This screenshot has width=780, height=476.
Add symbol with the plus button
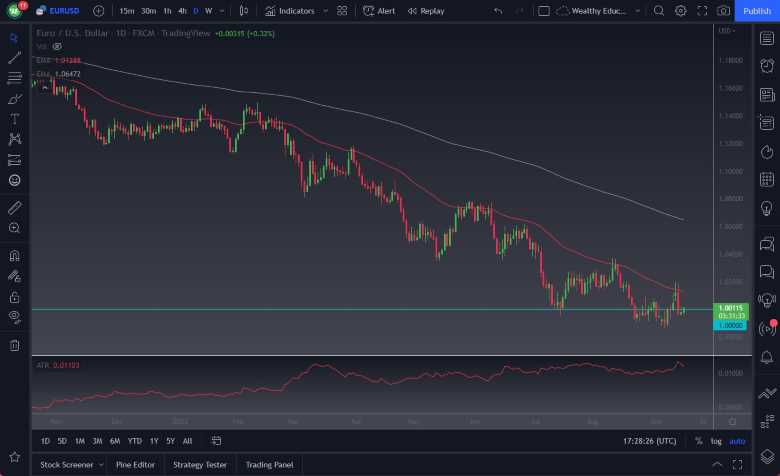pos(98,11)
